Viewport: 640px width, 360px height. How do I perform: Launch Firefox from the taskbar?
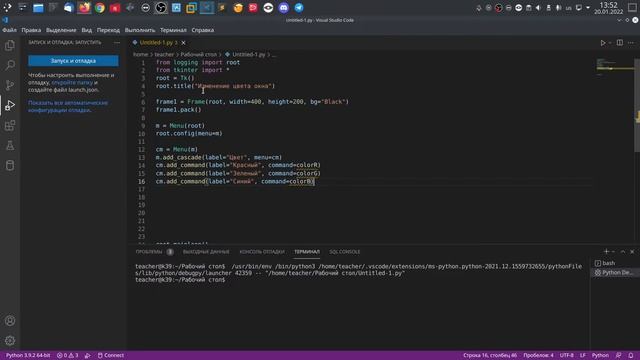[84, 8]
